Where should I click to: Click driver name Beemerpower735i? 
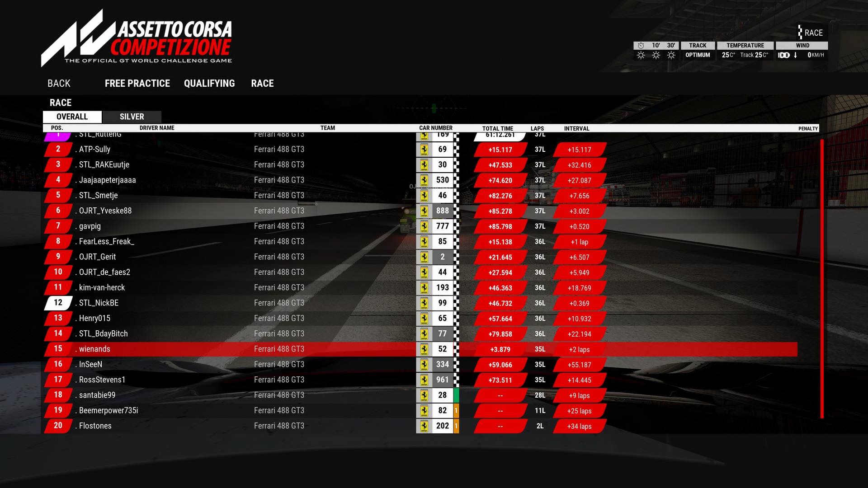point(108,411)
